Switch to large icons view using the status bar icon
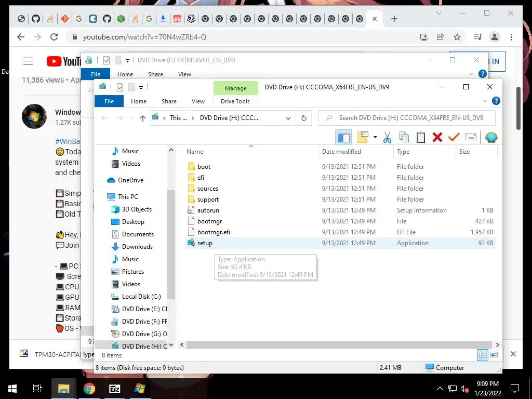The image size is (532, 399). pos(494,355)
